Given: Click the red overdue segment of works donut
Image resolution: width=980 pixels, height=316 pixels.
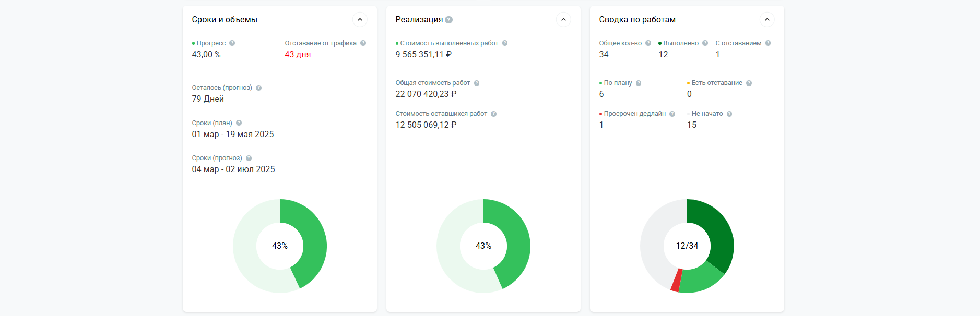Looking at the screenshot, I should click(676, 280).
